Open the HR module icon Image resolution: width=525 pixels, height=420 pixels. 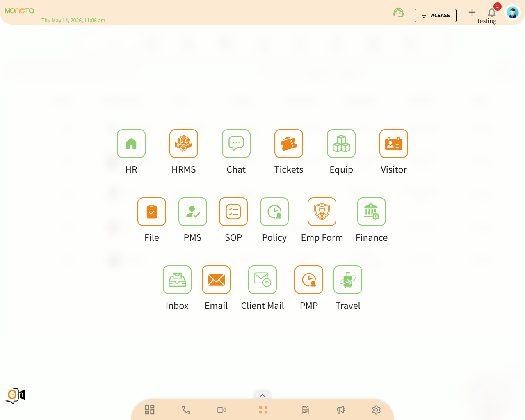click(131, 144)
